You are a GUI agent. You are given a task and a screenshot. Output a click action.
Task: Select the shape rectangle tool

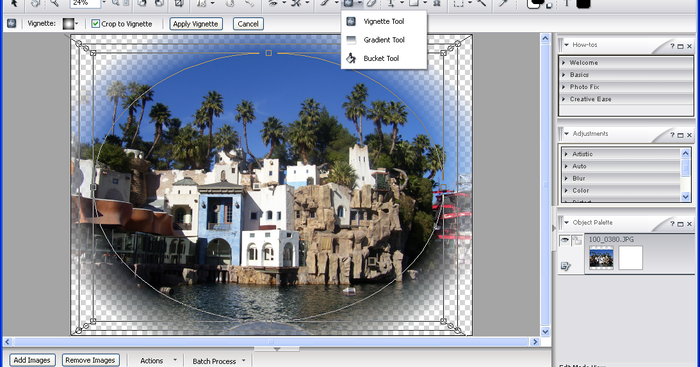click(x=414, y=4)
